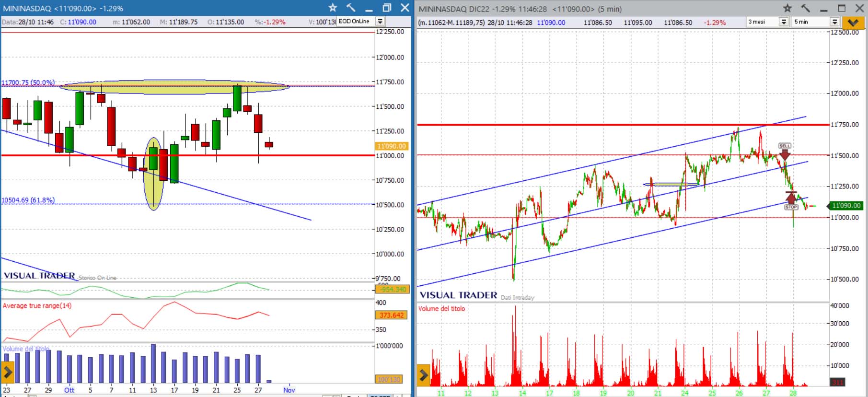The width and height of the screenshot is (868, 397).
Task: Click the Average true range(14) indicator label
Action: (x=37, y=305)
